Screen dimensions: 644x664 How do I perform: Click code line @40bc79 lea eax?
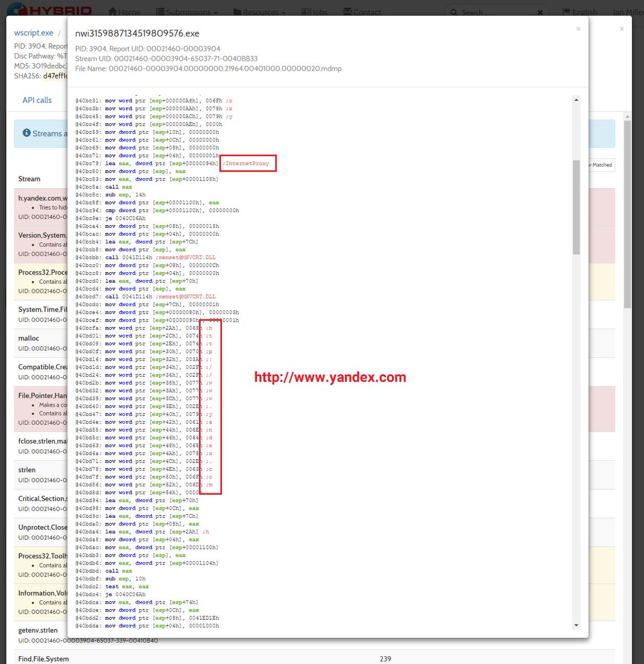click(172, 163)
